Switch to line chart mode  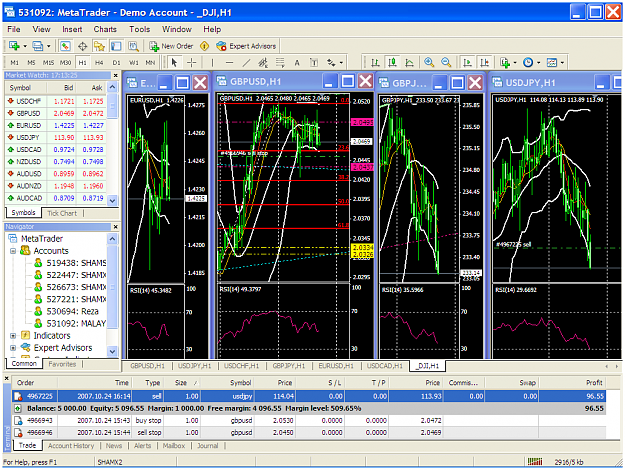(x=409, y=63)
